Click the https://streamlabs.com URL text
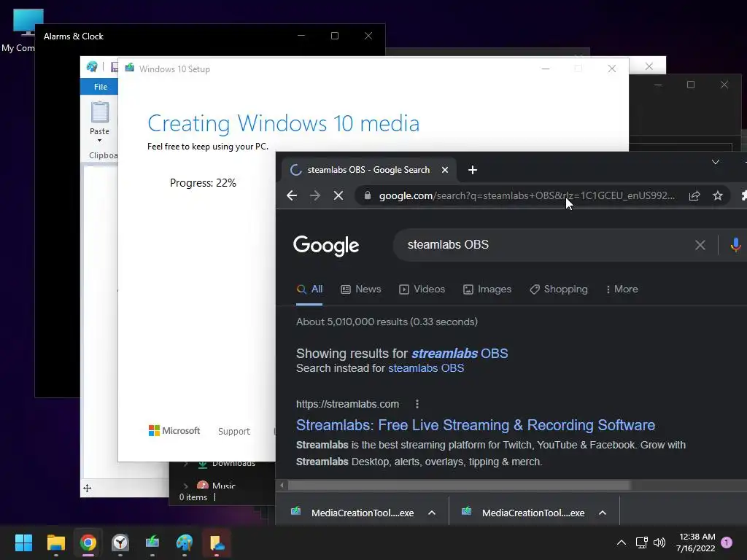 pos(347,404)
